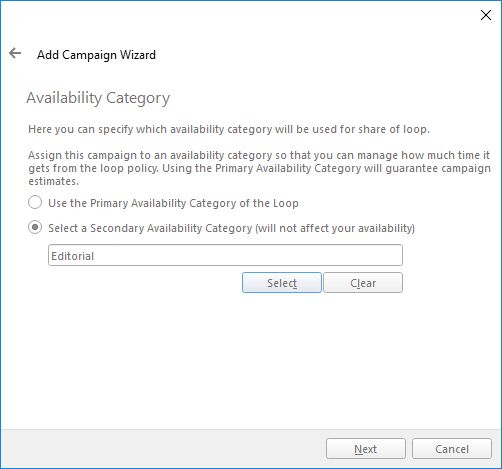Go back using the wizard arrow icon
This screenshot has width=502, height=469.
click(x=15, y=53)
